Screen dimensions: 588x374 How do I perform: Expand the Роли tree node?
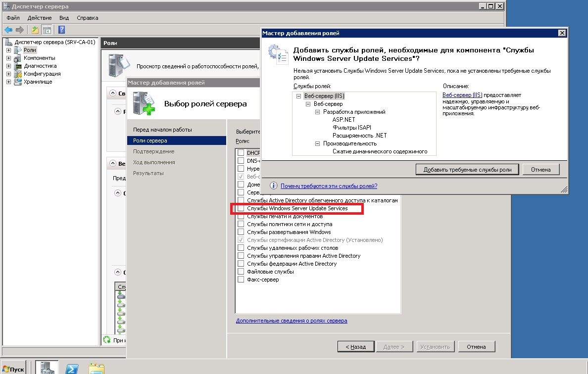coord(8,50)
